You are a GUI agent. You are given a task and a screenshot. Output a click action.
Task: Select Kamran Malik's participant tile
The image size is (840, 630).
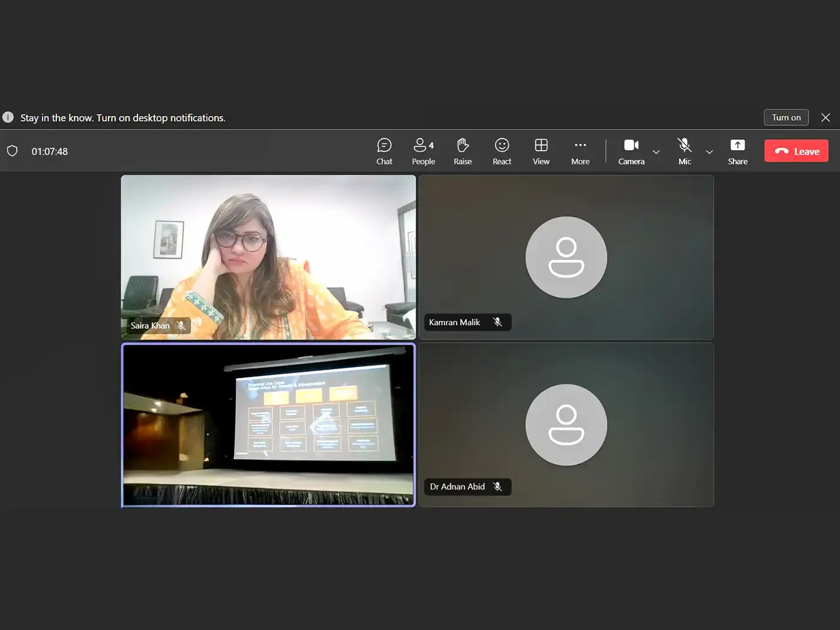click(566, 257)
